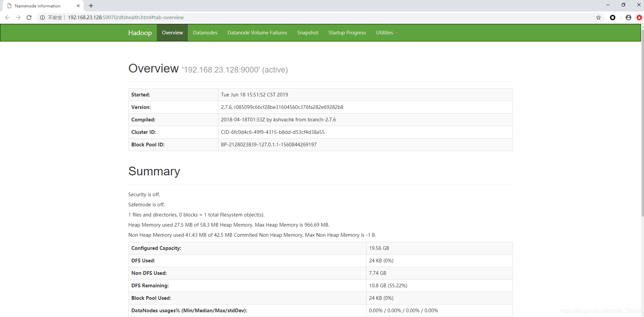Image resolution: width=644 pixels, height=317 pixels.
Task: Go forward with the browser forward arrow
Action: pos(18,18)
